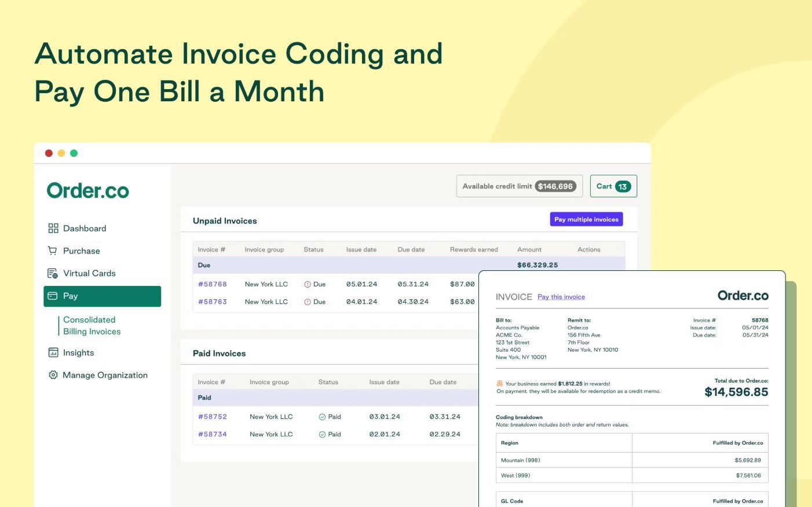This screenshot has height=507, width=812.
Task: Click the $66,329.25 due total
Action: (537, 265)
